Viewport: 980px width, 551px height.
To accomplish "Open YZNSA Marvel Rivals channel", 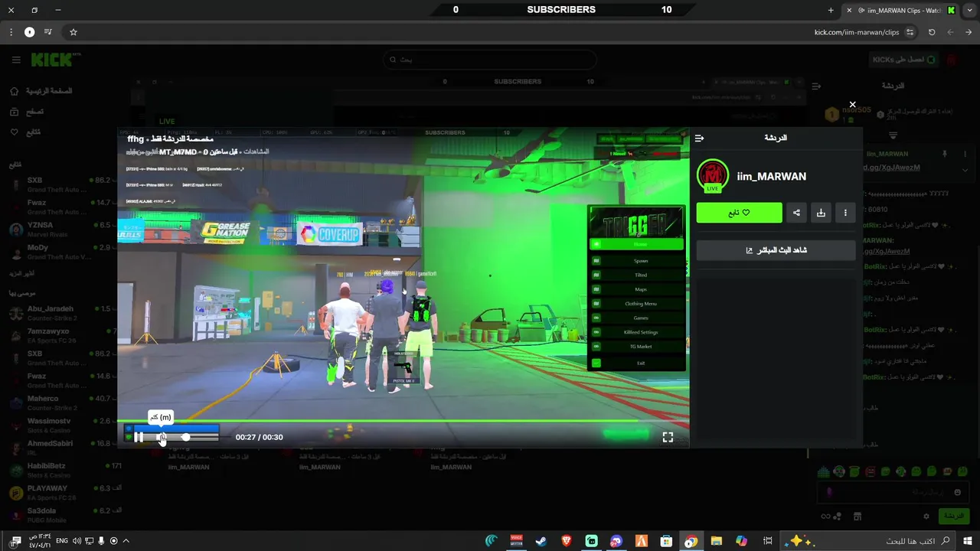I will pyautogui.click(x=60, y=229).
